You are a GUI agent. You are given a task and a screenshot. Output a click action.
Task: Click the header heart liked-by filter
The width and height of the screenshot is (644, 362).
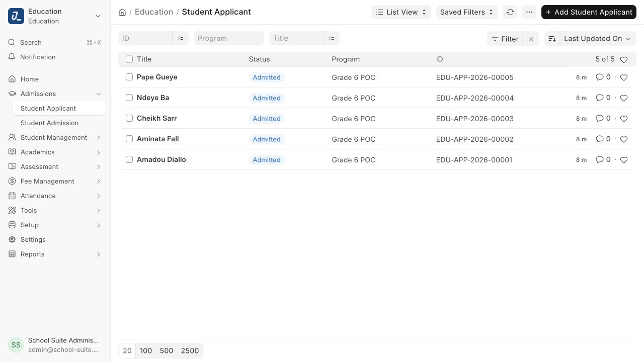[624, 59]
